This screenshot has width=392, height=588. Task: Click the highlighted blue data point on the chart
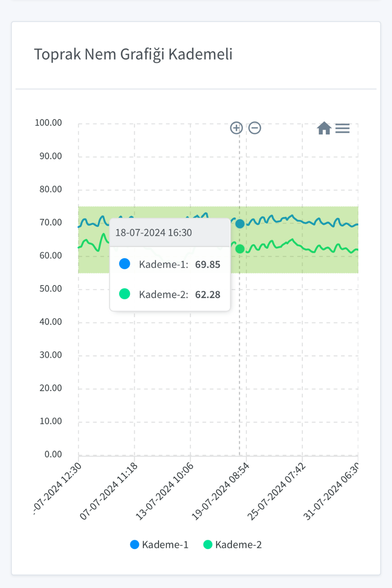pyautogui.click(x=240, y=224)
